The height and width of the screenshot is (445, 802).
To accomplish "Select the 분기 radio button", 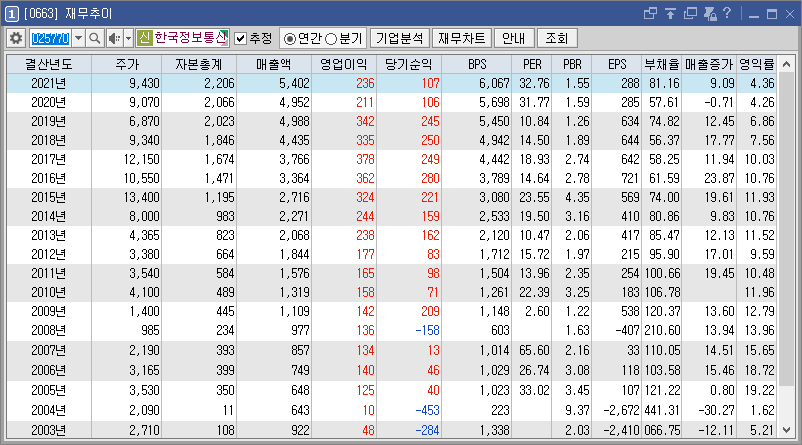I will pyautogui.click(x=331, y=39).
